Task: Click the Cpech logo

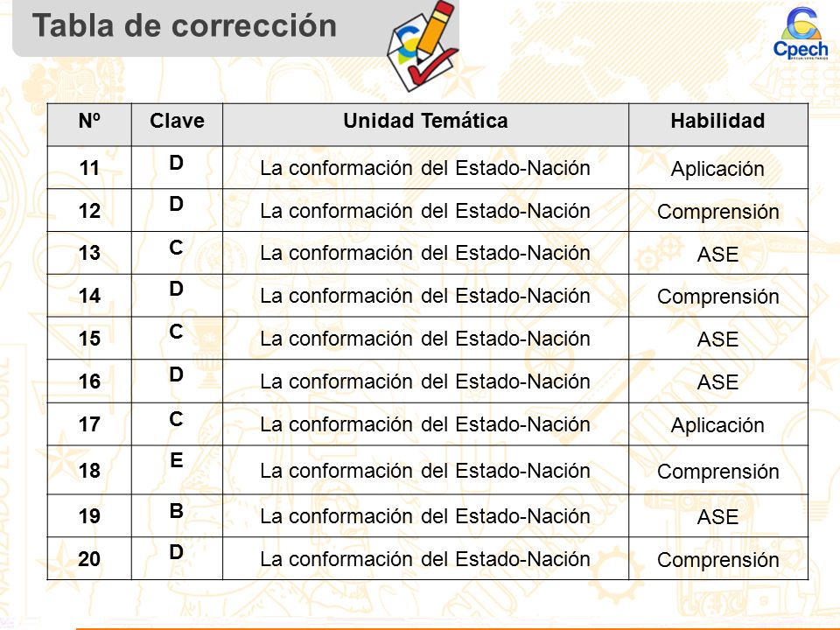Action: (x=801, y=33)
